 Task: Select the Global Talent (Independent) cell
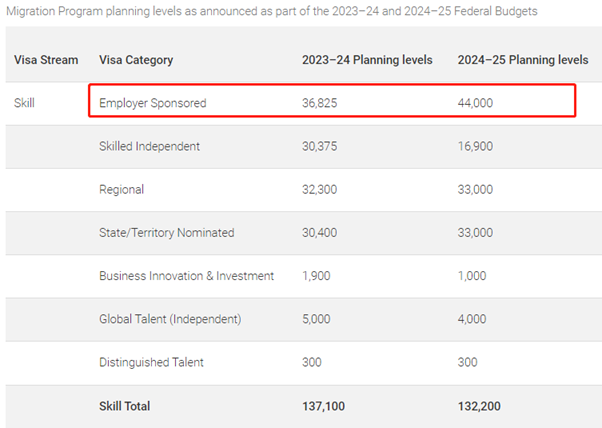pos(170,319)
